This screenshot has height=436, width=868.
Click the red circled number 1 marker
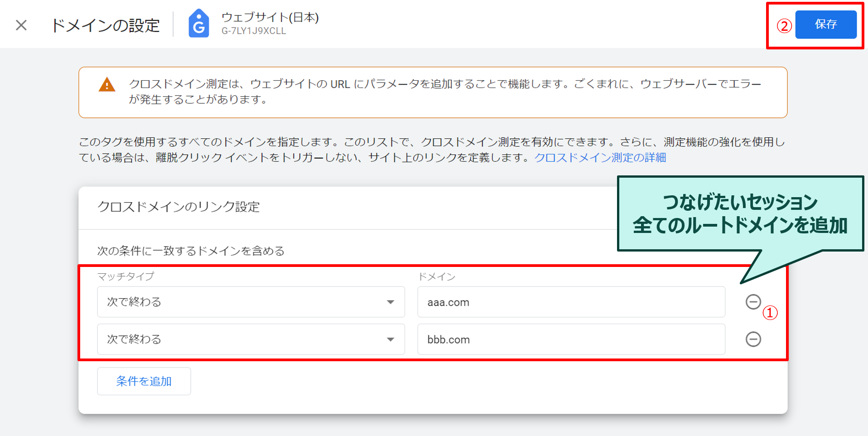click(770, 313)
